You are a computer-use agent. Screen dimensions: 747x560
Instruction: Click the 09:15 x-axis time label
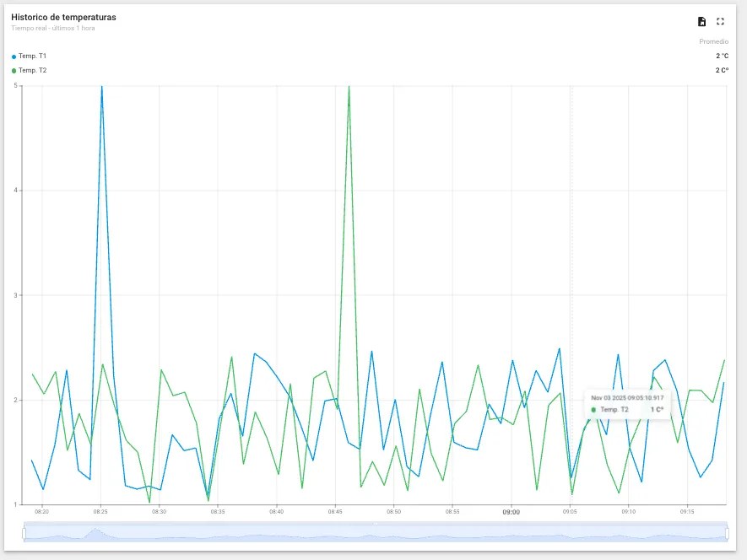[x=687, y=512]
